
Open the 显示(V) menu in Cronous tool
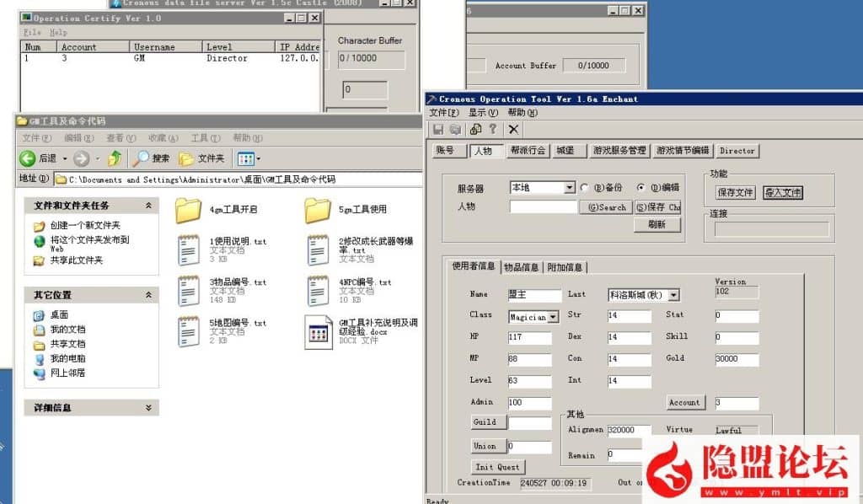coord(483,113)
